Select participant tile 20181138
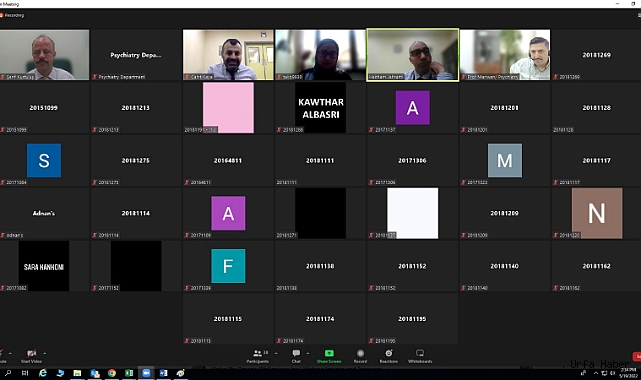The height and width of the screenshot is (380, 641). click(x=320, y=266)
